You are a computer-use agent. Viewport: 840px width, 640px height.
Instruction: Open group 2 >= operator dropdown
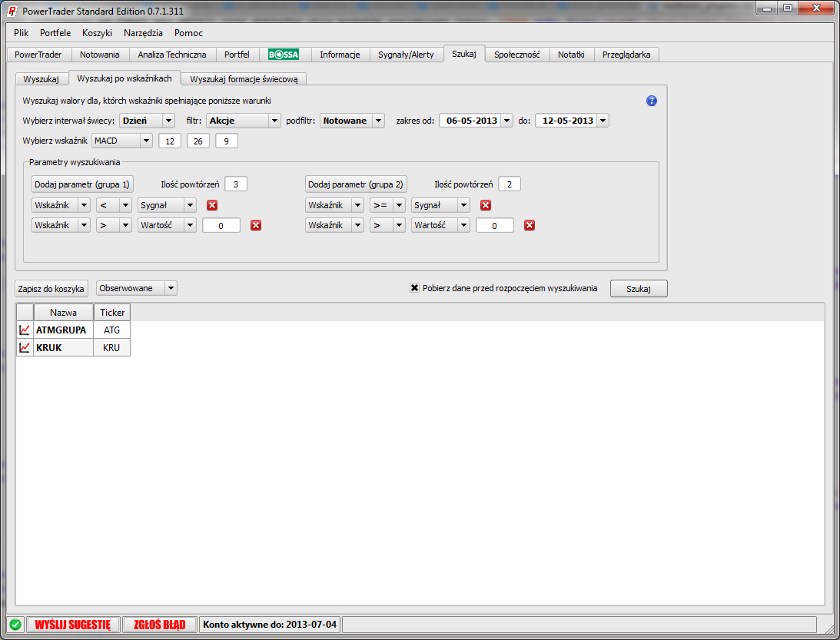pos(388,205)
